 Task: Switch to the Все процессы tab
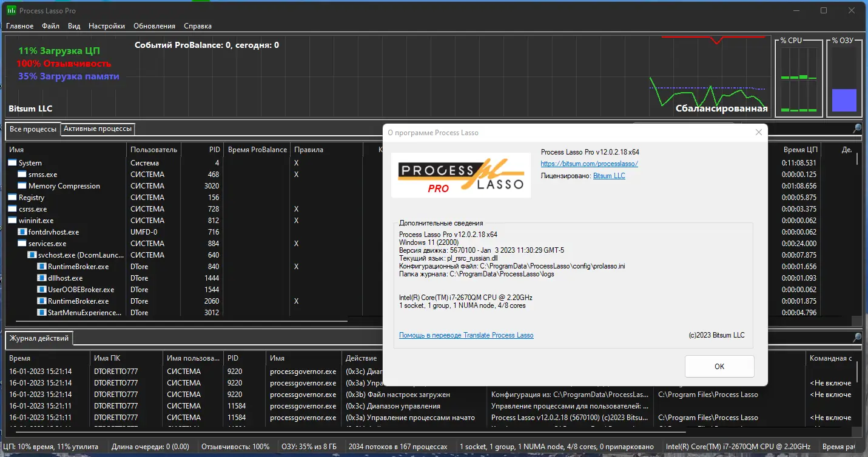point(33,129)
